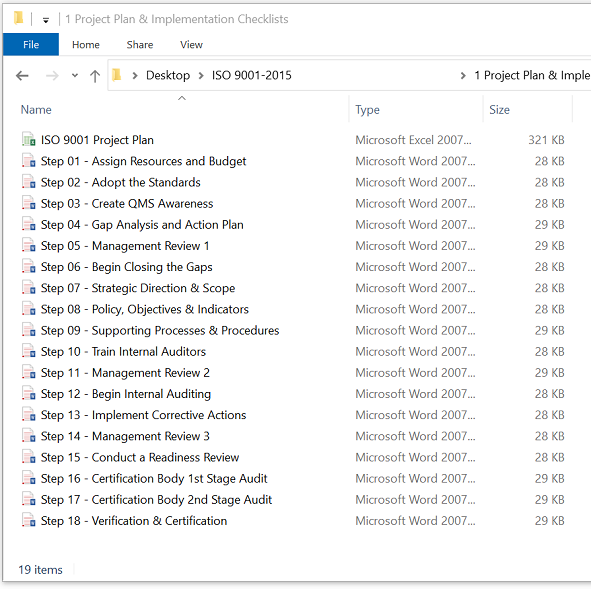Sort files by the Type column header
This screenshot has height=589, width=591.
tap(367, 110)
